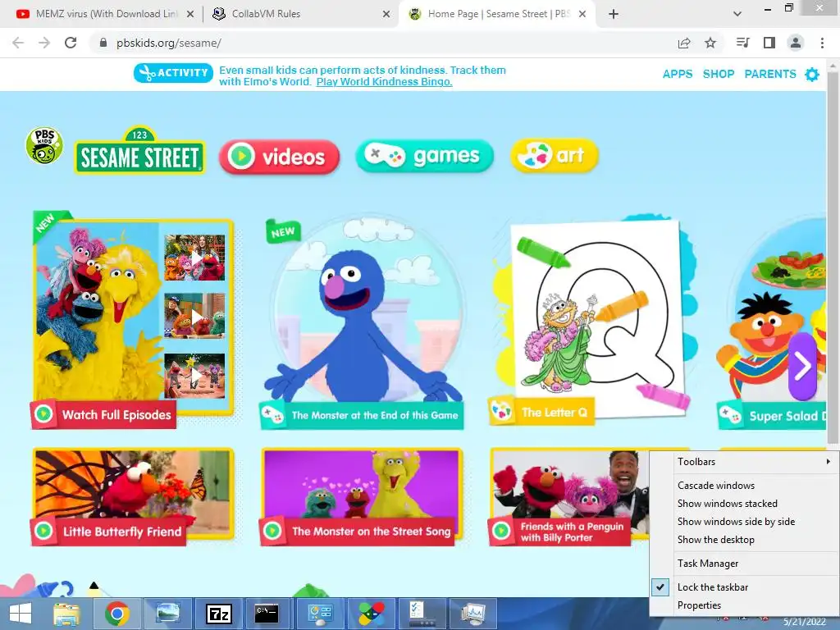Click the page vertical scrollbar
The height and width of the screenshot is (630, 840).
(x=833, y=257)
